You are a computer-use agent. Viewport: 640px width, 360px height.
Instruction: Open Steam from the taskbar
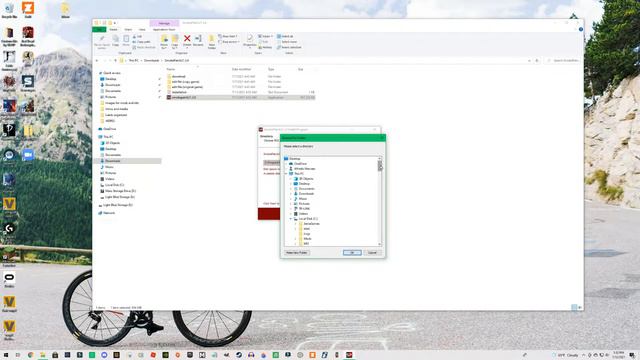[x=239, y=355]
